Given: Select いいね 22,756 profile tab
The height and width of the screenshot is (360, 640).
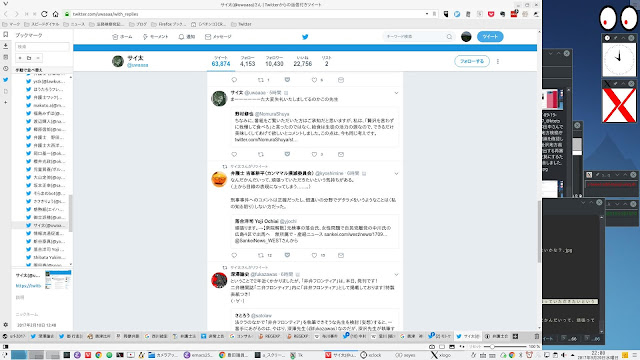Looking at the screenshot, I should [302, 61].
